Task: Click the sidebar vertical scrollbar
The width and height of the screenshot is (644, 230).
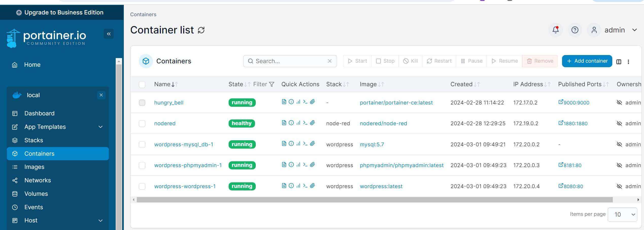Action: pyautogui.click(x=118, y=147)
